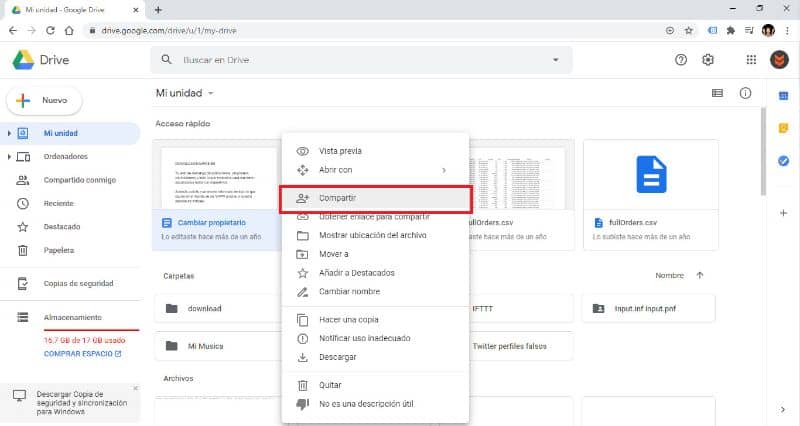Viewport: 800px width, 426px height.
Task: Open the Drive settings gear
Action: coord(708,60)
